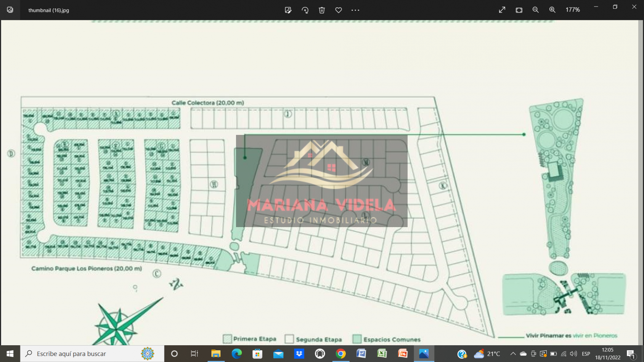
Task: Click the block K marker on the map
Action: click(x=443, y=186)
